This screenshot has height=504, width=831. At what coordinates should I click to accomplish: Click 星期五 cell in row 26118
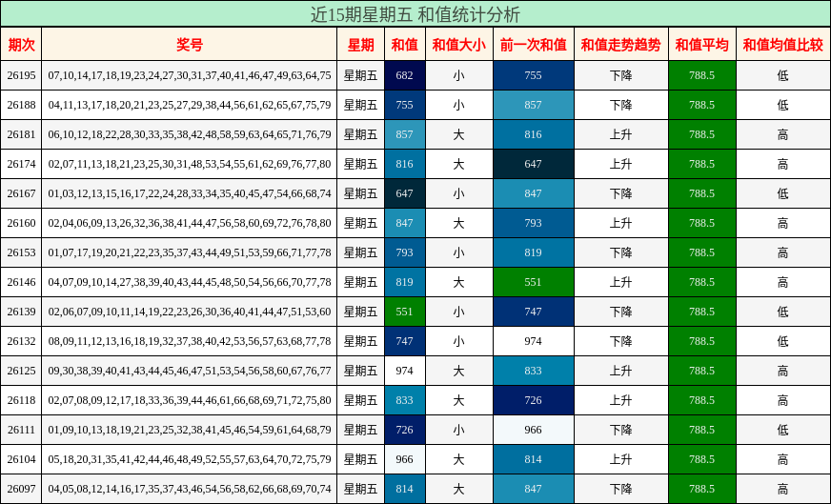point(360,400)
